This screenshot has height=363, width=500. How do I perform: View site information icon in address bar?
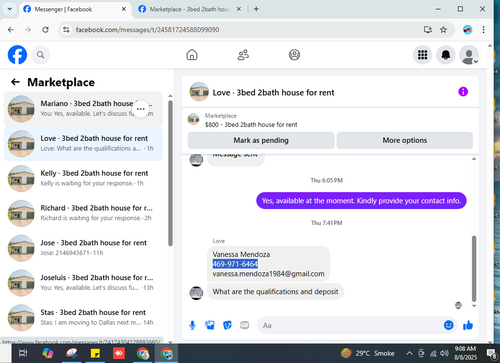pos(66,30)
